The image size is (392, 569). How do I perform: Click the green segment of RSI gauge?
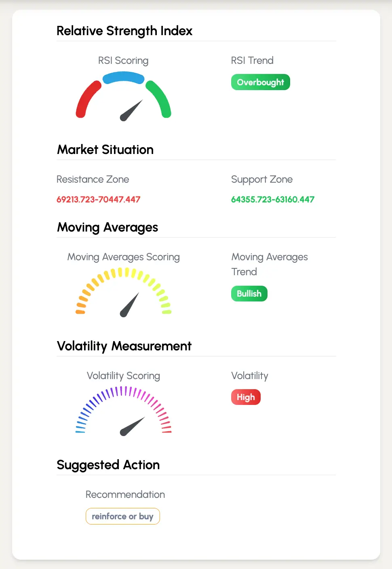159,98
